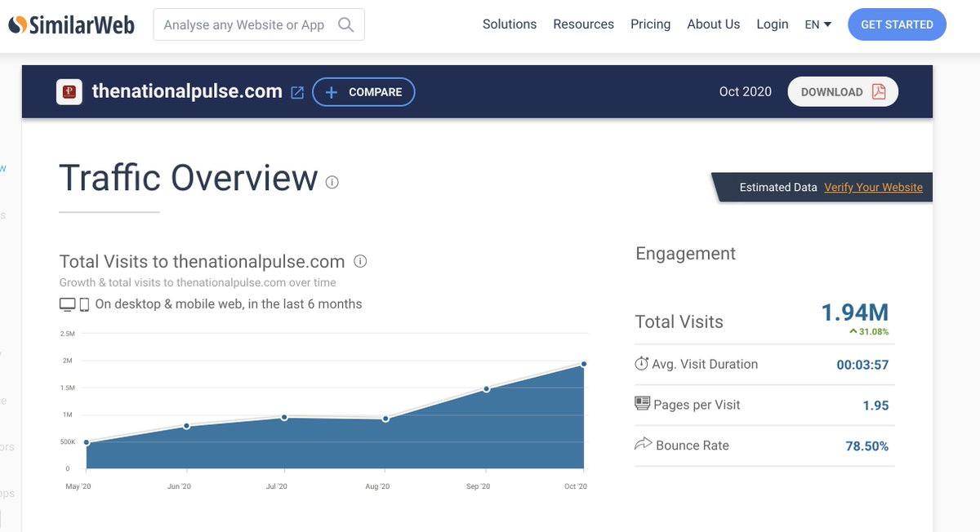Click the GET STARTED button

coord(897,24)
